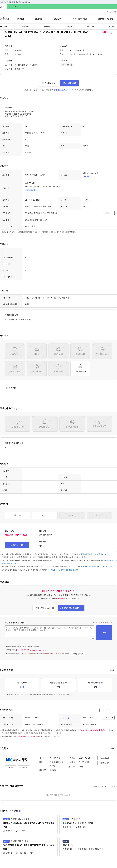Click the info icon beside 빅데이터 추천 정보
This screenshot has height=868, width=117.
click(20, 811)
